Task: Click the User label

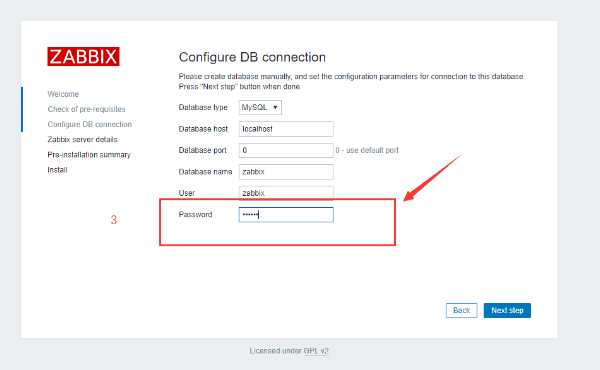Action: click(x=187, y=193)
